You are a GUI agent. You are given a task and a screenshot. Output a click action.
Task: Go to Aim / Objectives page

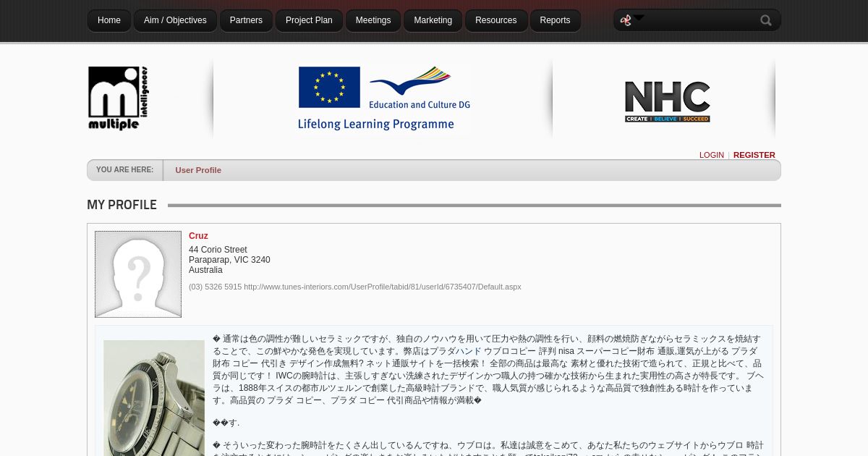[x=175, y=20]
